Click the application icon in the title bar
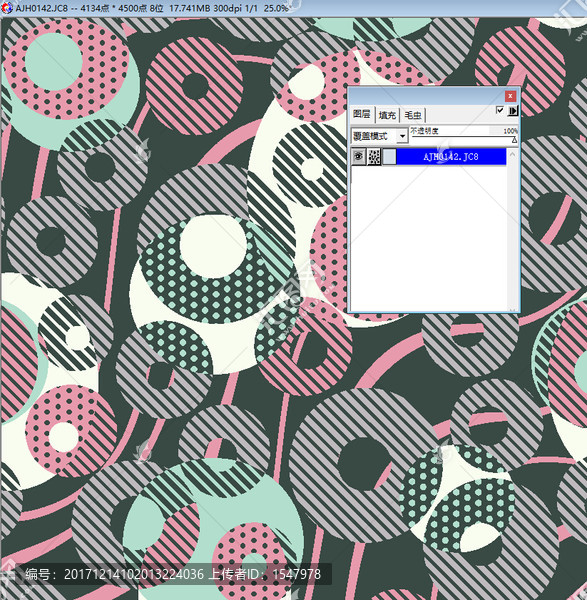This screenshot has width=587, height=600. point(7,8)
